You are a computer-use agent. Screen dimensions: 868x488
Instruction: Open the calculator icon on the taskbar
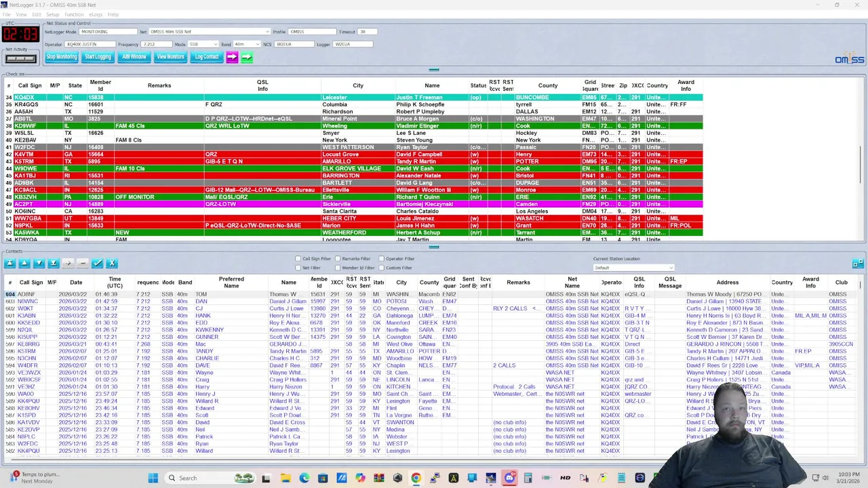pyautogui.click(x=528, y=478)
